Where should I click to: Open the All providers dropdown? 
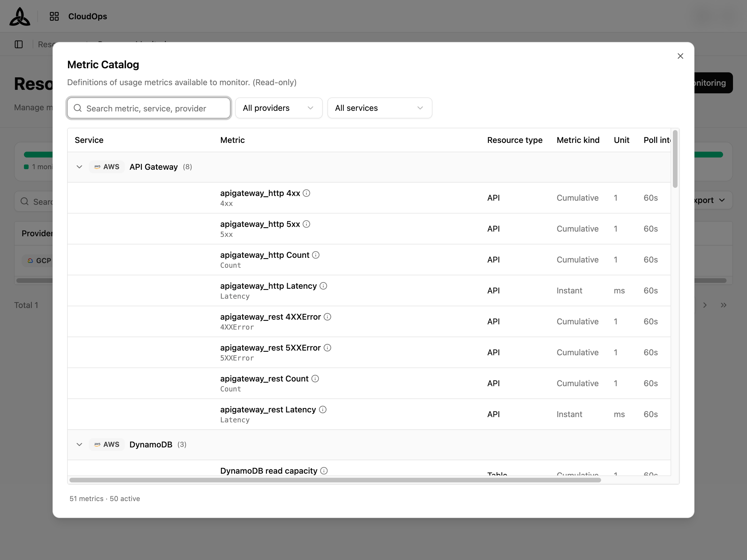279,108
